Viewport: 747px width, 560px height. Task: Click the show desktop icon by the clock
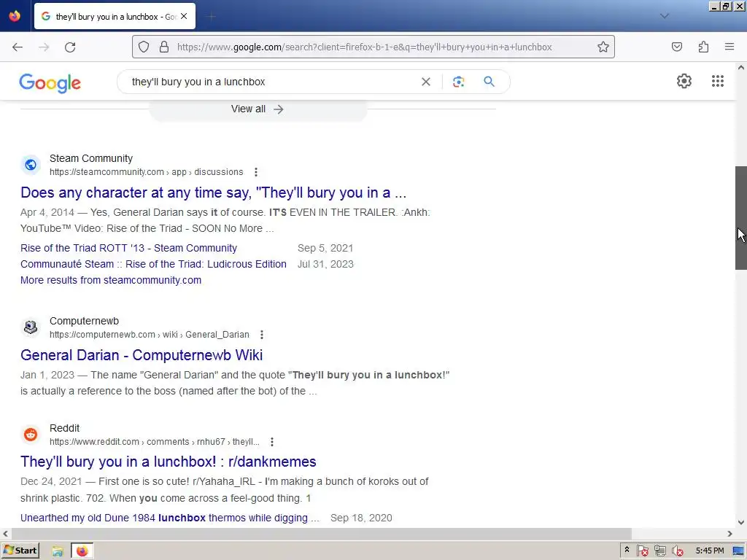738,551
